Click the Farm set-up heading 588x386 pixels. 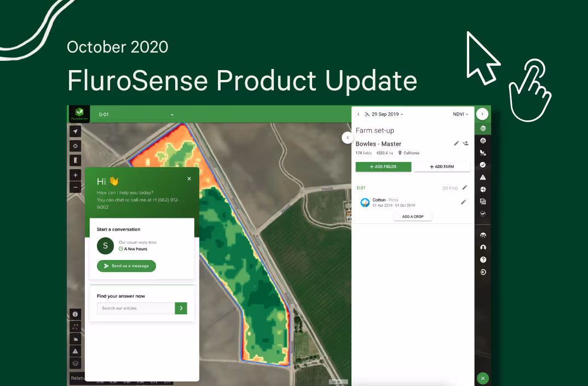click(374, 130)
